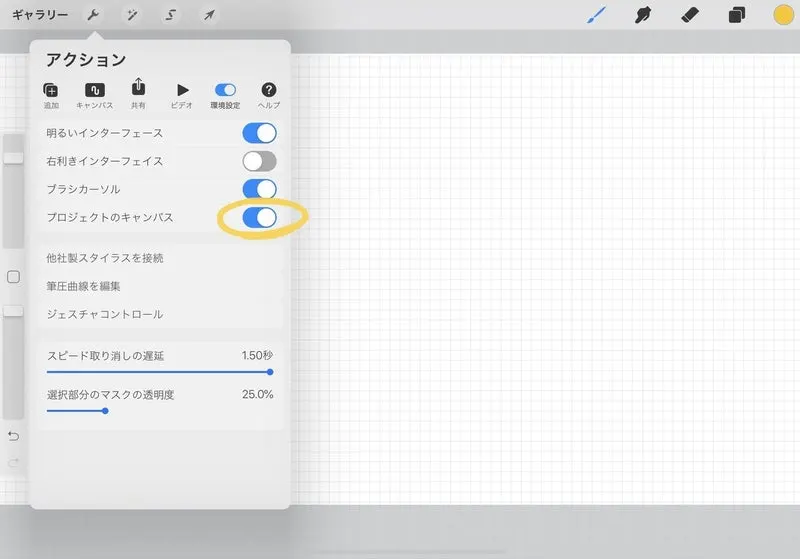This screenshot has width=800, height=559.
Task: Toggle ブラシカーソル switch
Action: [x=259, y=189]
